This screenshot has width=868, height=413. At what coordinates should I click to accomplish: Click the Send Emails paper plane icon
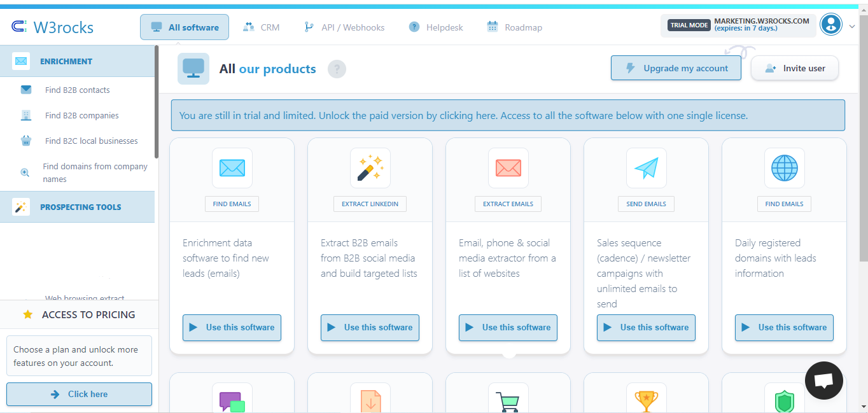click(x=646, y=167)
